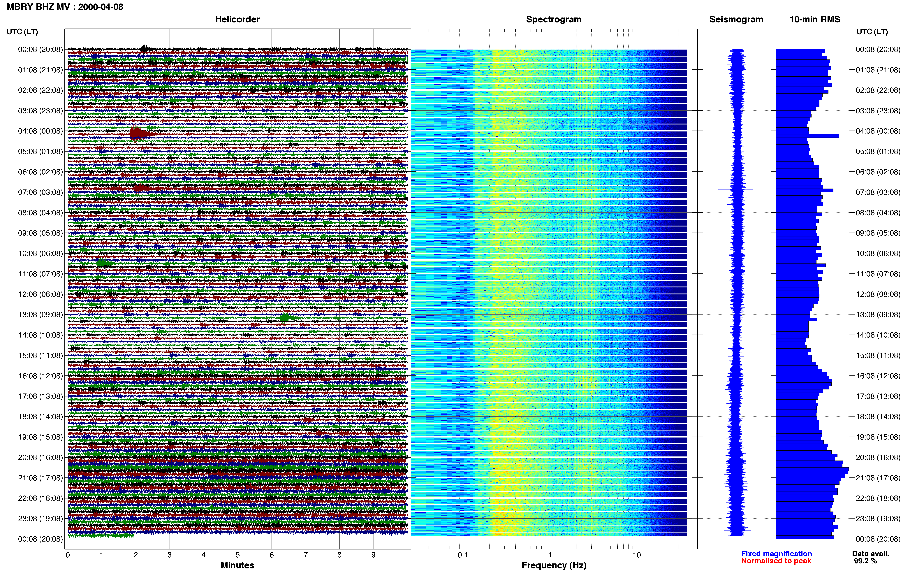
Task: Click the plot title MBRY BHZ MV : 2000-04-08
Action: coord(65,6)
